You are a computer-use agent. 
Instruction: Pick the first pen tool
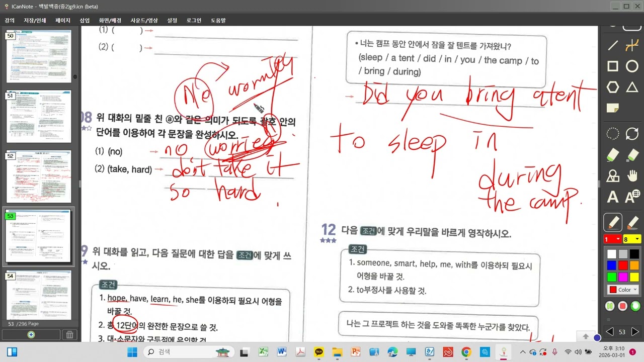[x=613, y=222]
